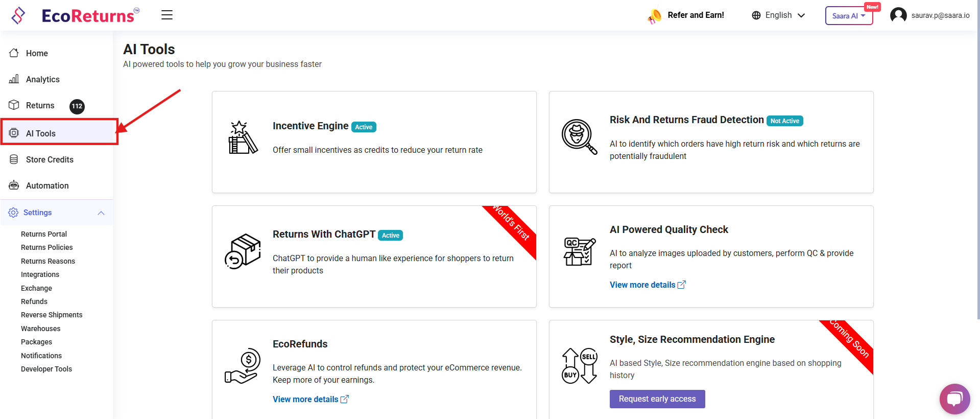Expand the Saara AI dropdown
Image resolution: width=980 pixels, height=419 pixels.
click(849, 16)
